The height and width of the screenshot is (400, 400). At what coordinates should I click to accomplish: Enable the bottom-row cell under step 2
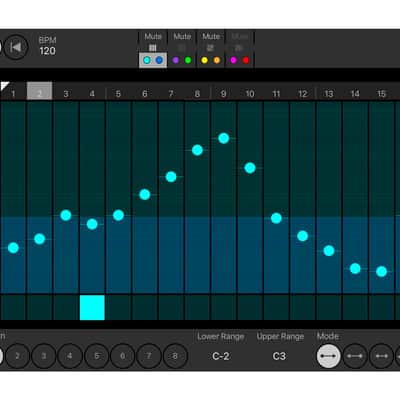[x=40, y=307]
